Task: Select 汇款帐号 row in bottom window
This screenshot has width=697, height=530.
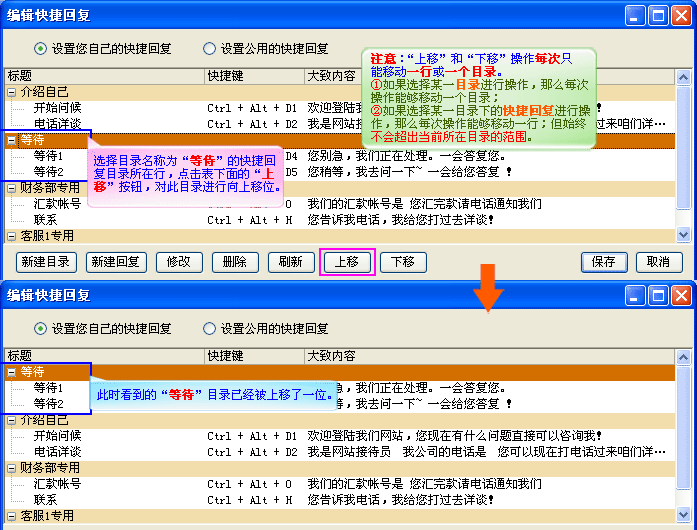Action: click(x=57, y=484)
